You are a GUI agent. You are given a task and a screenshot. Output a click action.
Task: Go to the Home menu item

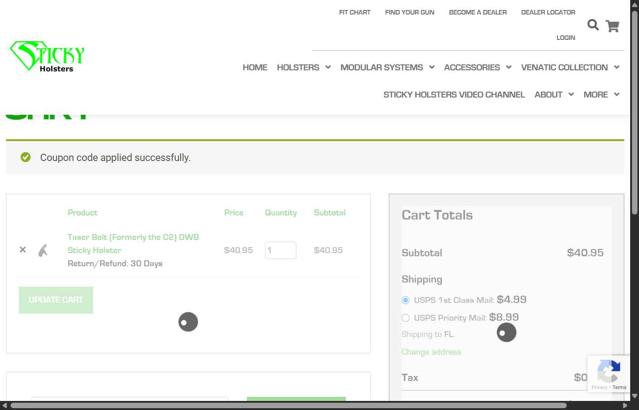255,67
